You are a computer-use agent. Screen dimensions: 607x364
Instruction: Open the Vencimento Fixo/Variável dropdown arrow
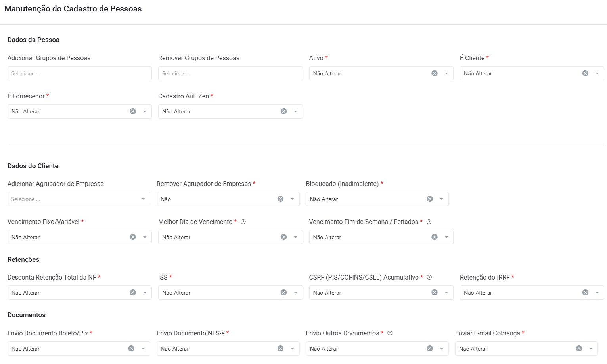[145, 237]
